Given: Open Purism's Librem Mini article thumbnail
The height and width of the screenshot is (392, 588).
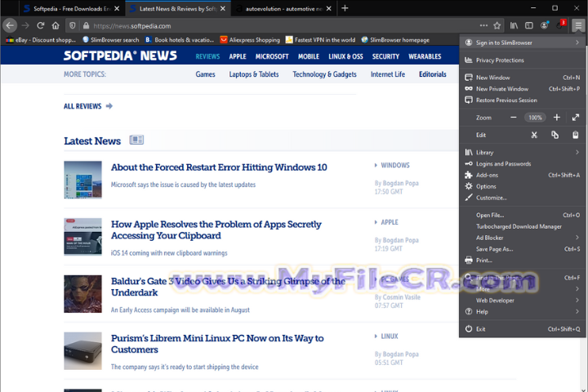Looking at the screenshot, I should (x=82, y=351).
